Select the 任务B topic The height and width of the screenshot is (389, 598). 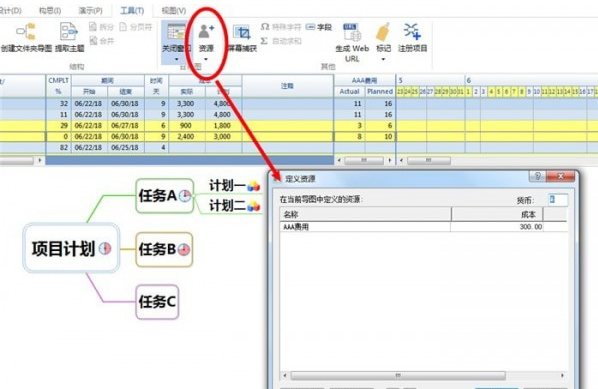point(164,249)
